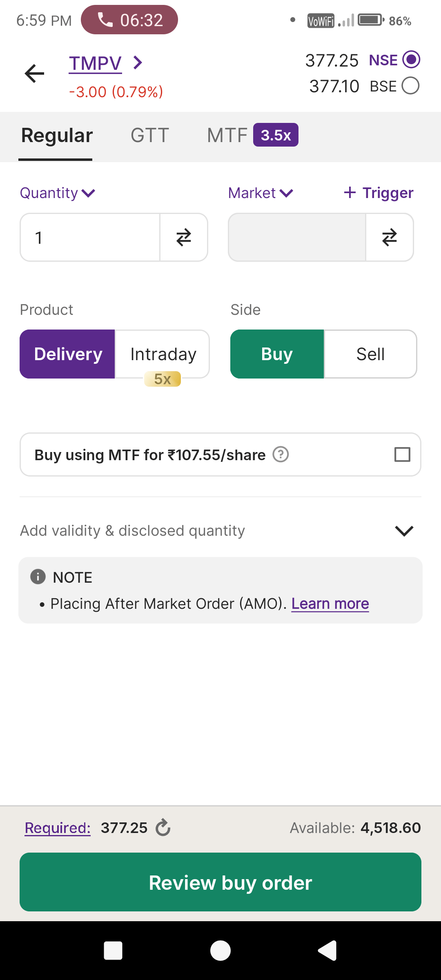This screenshot has width=441, height=980.
Task: Tap the price swap arrows icon
Action: [x=390, y=237]
